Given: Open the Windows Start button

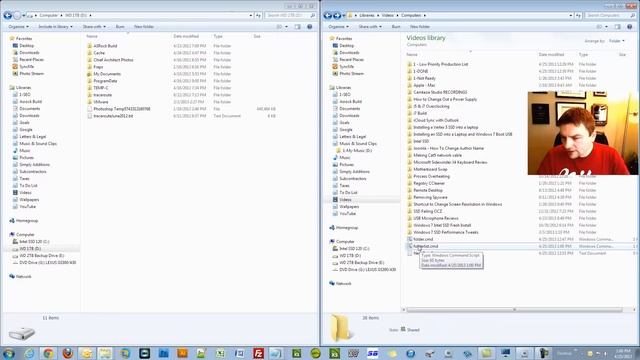Looking at the screenshot, I should 9,353.
